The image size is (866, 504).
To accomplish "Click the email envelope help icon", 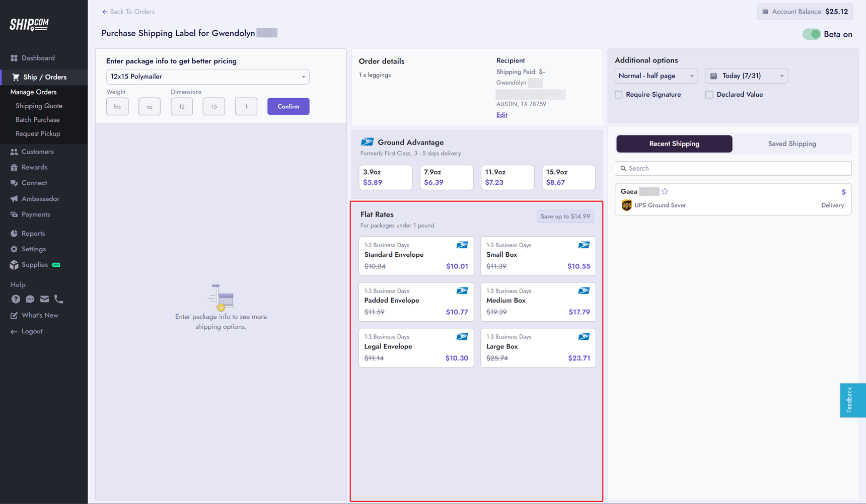I will click(44, 299).
